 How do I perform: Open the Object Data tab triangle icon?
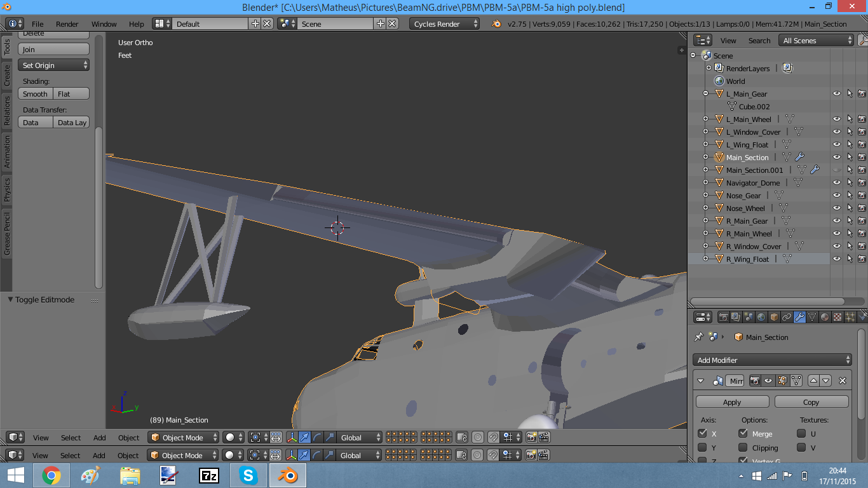(x=812, y=316)
